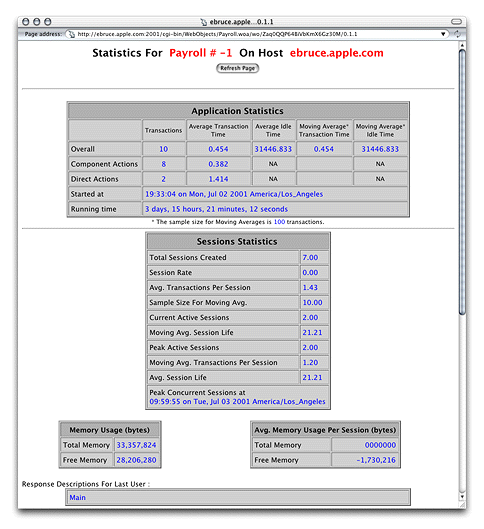Click Memory Usage Free Memory value 28,206,280
Screen dimensions: 484x529
[136, 460]
